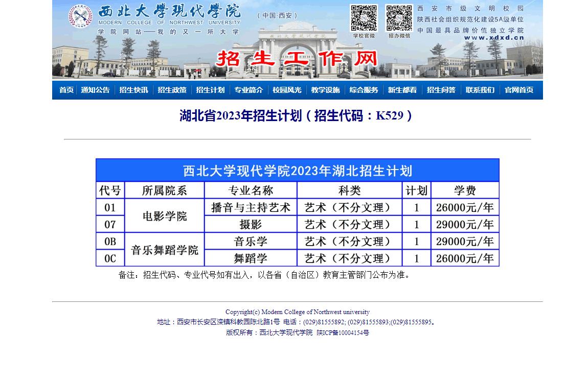
Task: Click the 中国最具品牌价值独立学院 header text
Action: pyautogui.click(x=470, y=30)
